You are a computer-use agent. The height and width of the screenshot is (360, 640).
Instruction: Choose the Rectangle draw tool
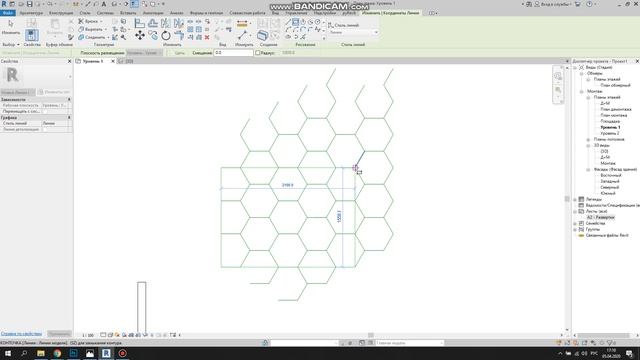(296, 22)
